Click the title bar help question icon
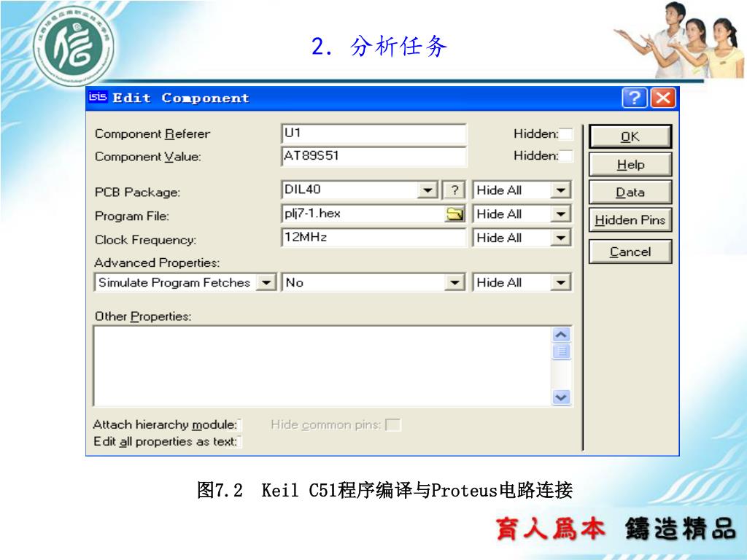747x560 pixels. pos(634,98)
